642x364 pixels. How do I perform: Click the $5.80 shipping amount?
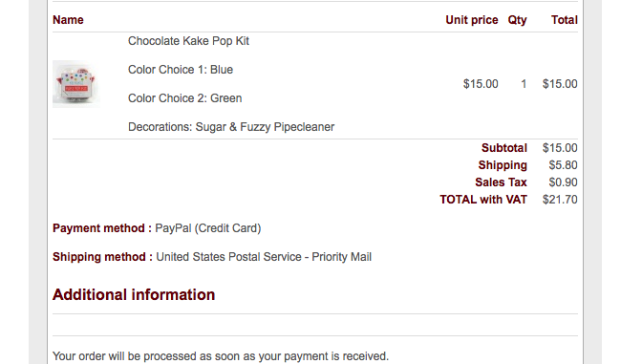(x=563, y=165)
